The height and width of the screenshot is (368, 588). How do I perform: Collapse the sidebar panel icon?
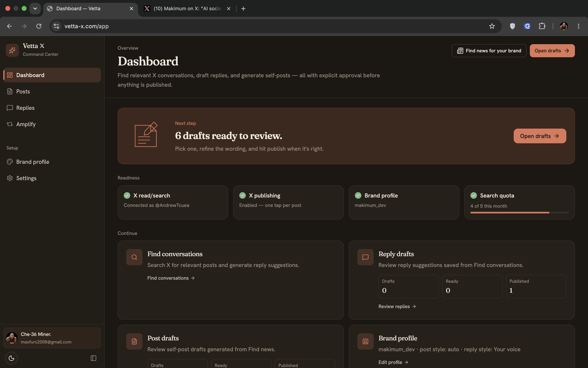(x=94, y=358)
